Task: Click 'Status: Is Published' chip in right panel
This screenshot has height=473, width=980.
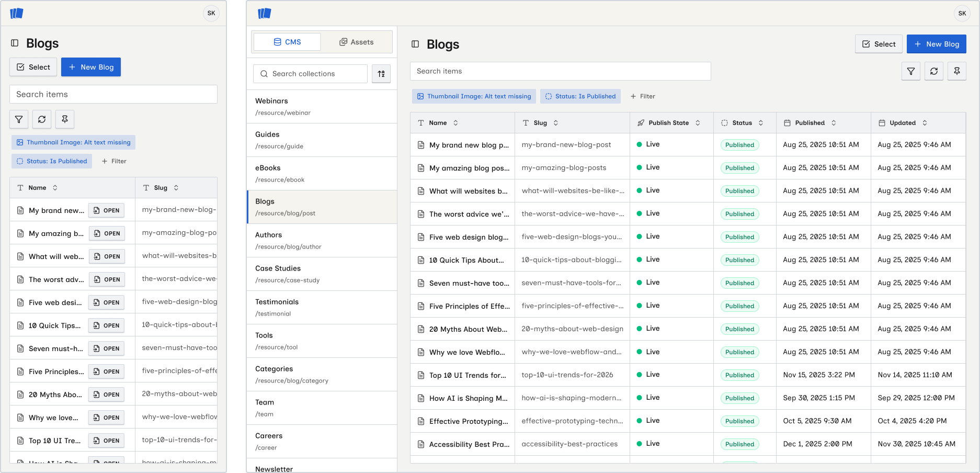Action: pos(580,96)
